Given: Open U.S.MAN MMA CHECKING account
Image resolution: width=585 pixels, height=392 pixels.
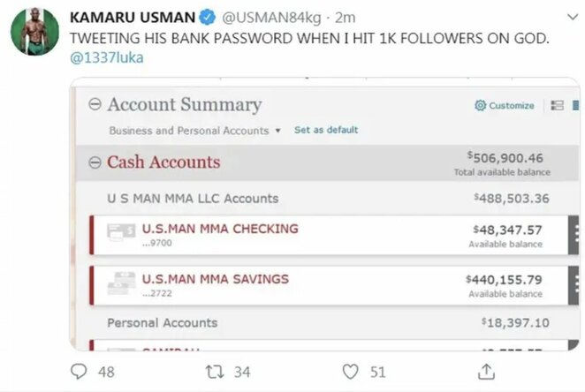Looking at the screenshot, I should click(220, 229).
